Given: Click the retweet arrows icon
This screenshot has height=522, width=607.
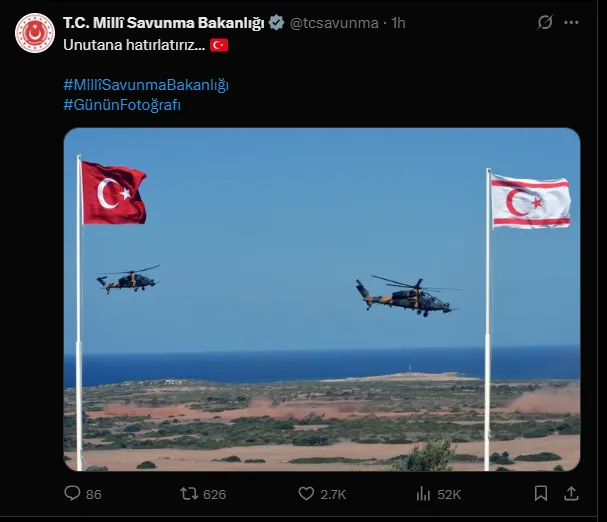Looking at the screenshot, I should click(189, 494).
